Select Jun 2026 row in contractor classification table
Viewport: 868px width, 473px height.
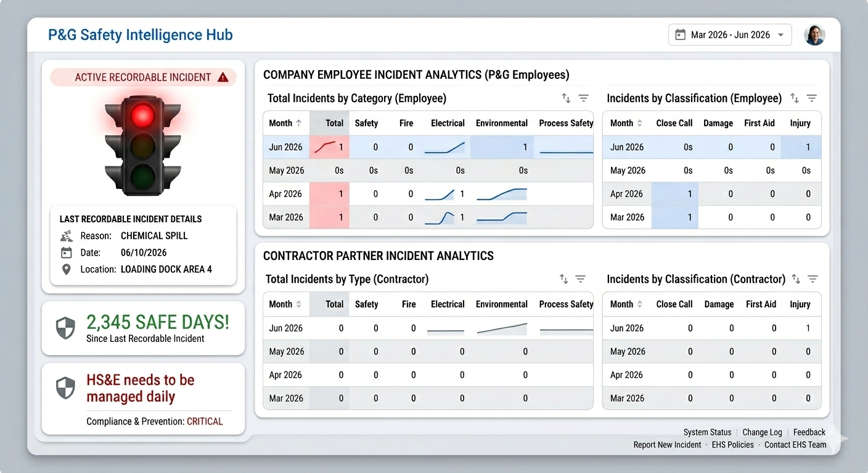pyautogui.click(x=711, y=328)
